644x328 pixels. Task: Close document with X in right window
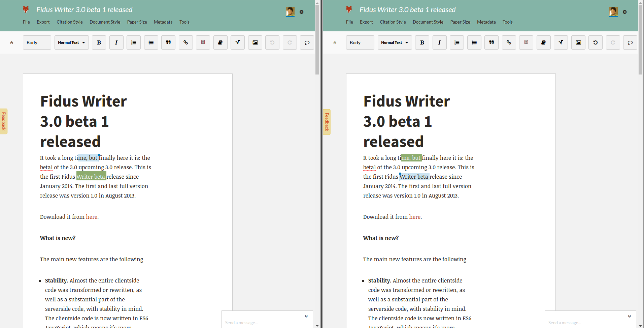[625, 12]
